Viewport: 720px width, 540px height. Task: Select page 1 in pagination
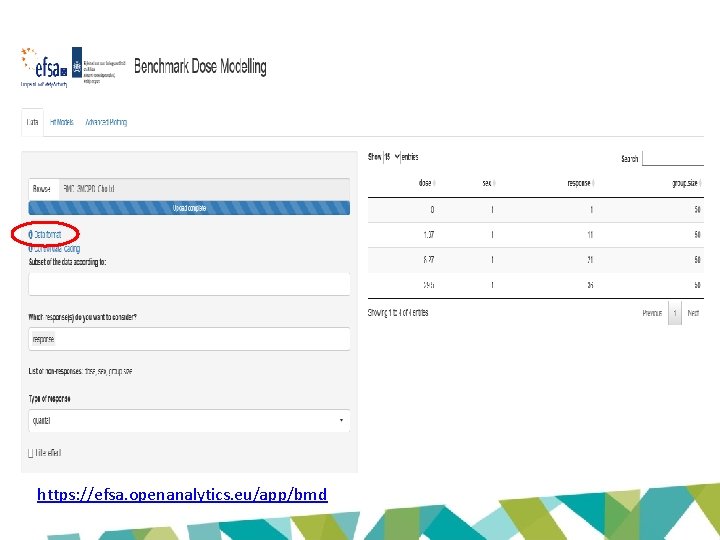pyautogui.click(x=675, y=313)
